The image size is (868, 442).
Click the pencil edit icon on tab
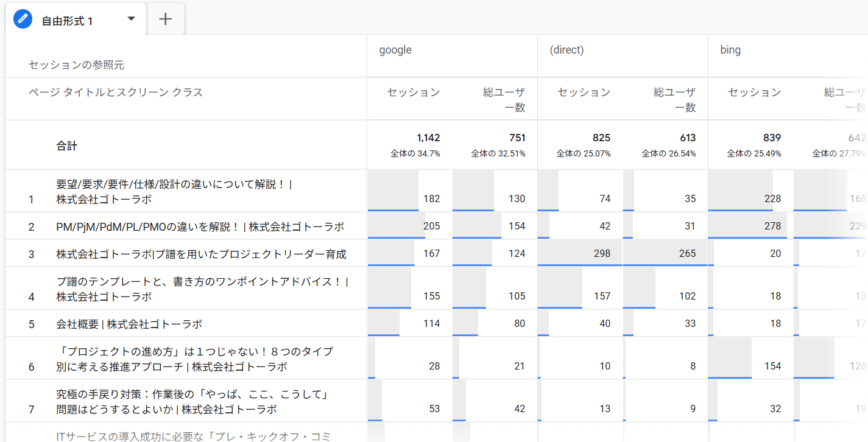[x=23, y=20]
